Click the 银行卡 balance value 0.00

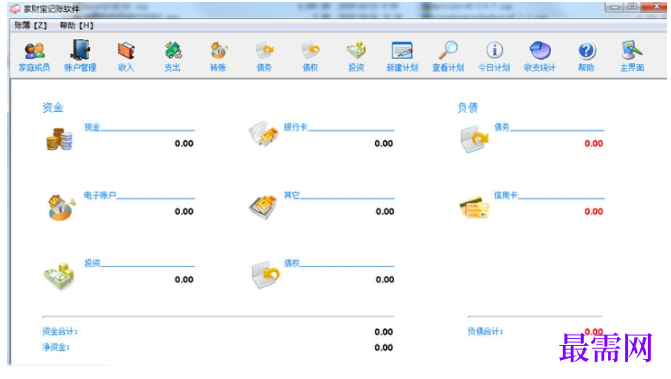[384, 144]
